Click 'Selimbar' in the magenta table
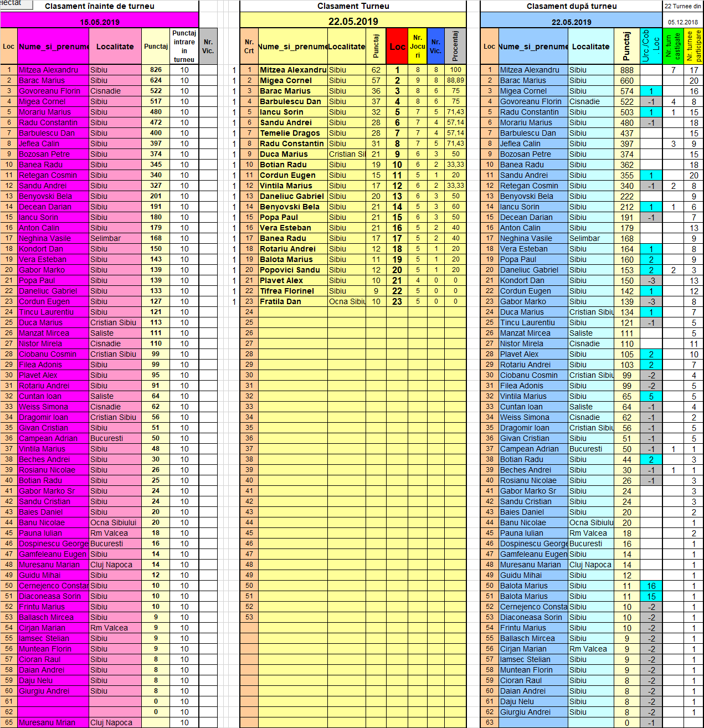Viewport: 704px width, 728px height. click(115, 238)
